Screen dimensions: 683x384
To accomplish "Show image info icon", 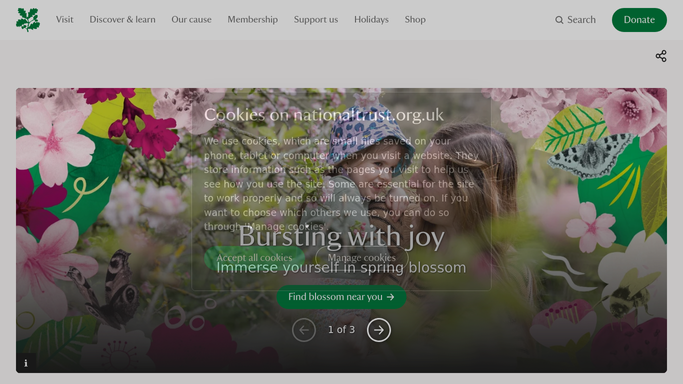I will point(26,363).
